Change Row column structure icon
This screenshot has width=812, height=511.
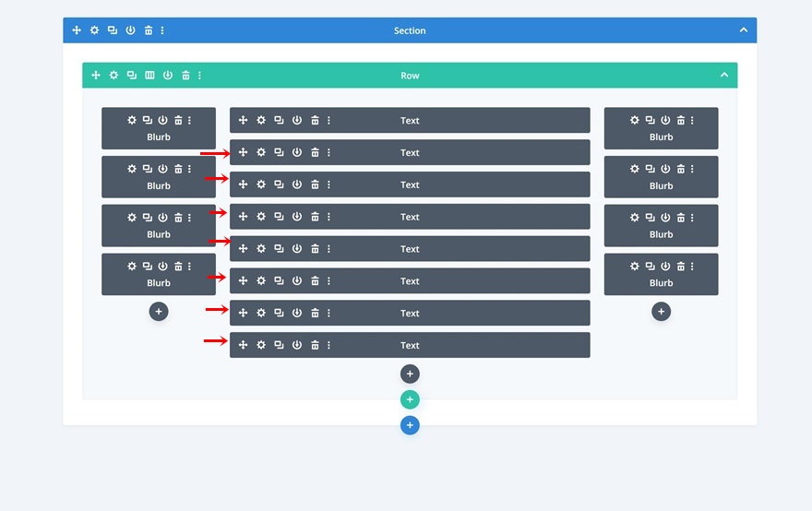(149, 75)
